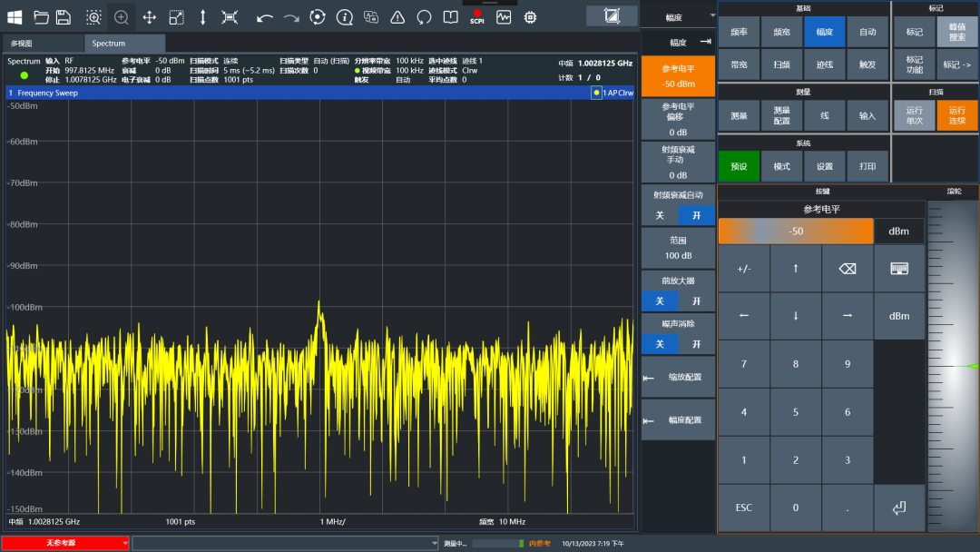Click the measurement progress bar in status bar
Screen dimensions: 980x552
pyautogui.click(x=498, y=544)
